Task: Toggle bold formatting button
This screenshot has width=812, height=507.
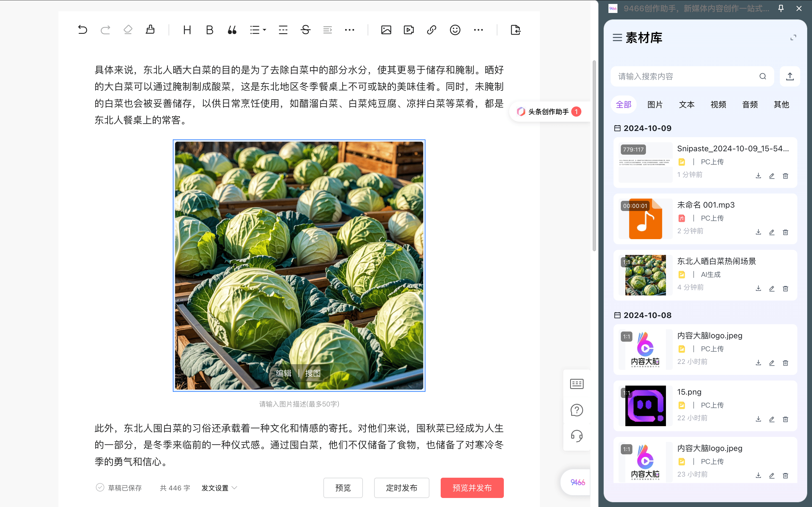Action: (210, 30)
